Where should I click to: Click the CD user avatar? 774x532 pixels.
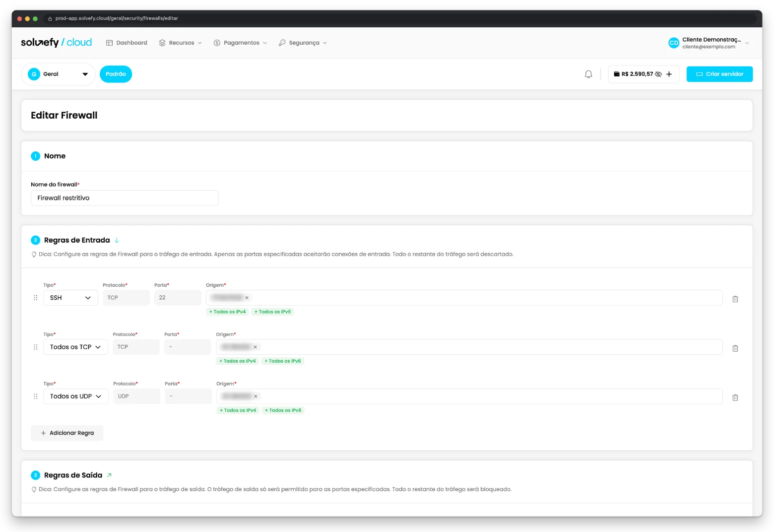coord(673,43)
